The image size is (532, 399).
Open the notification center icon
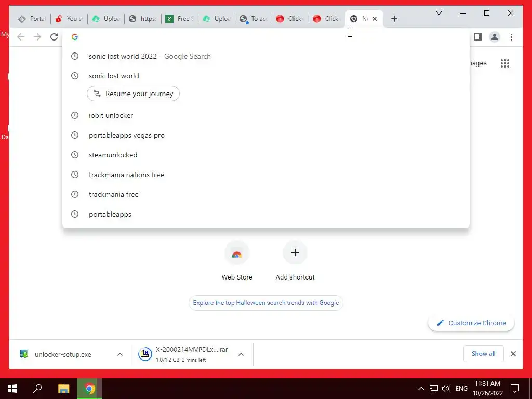[515, 389]
